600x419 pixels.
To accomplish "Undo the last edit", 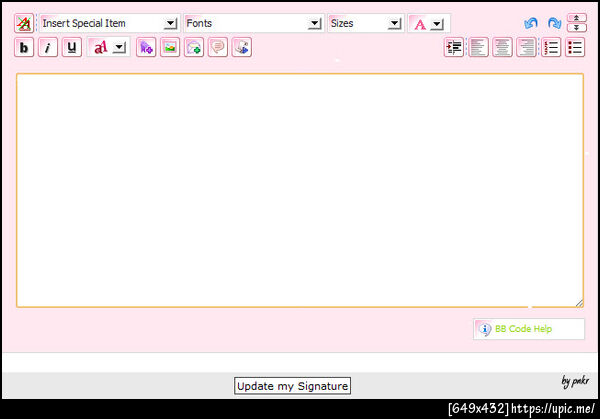I will point(531,23).
